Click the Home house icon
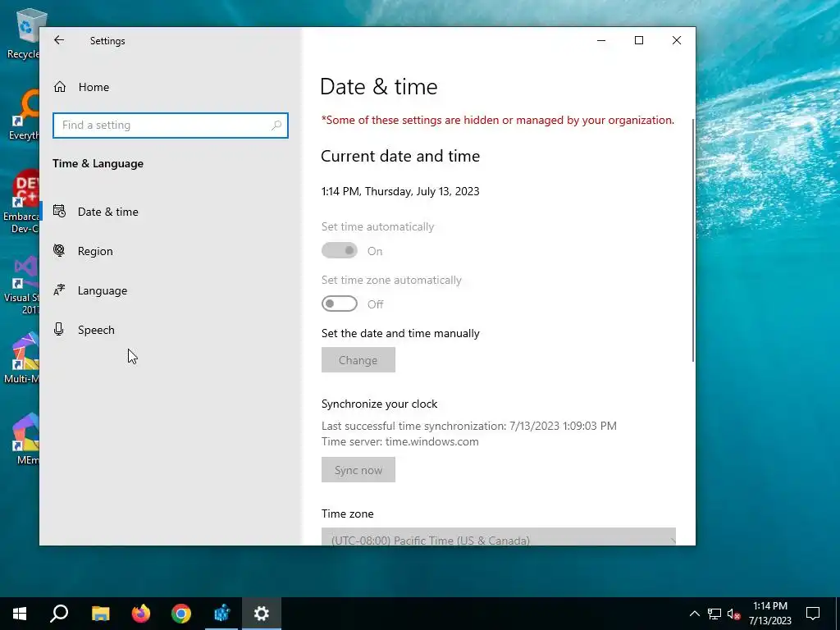 click(59, 87)
